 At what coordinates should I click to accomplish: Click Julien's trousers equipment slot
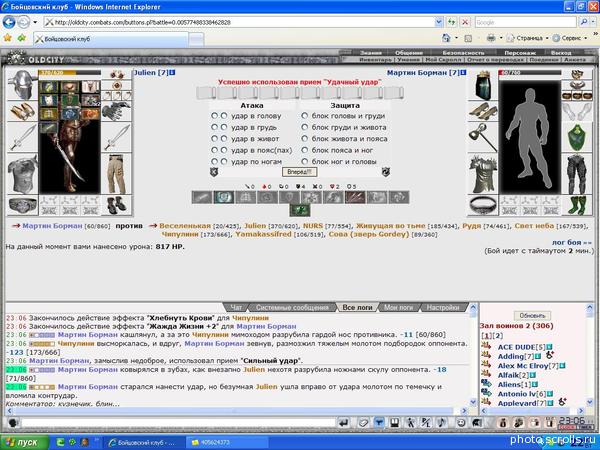click(117, 174)
